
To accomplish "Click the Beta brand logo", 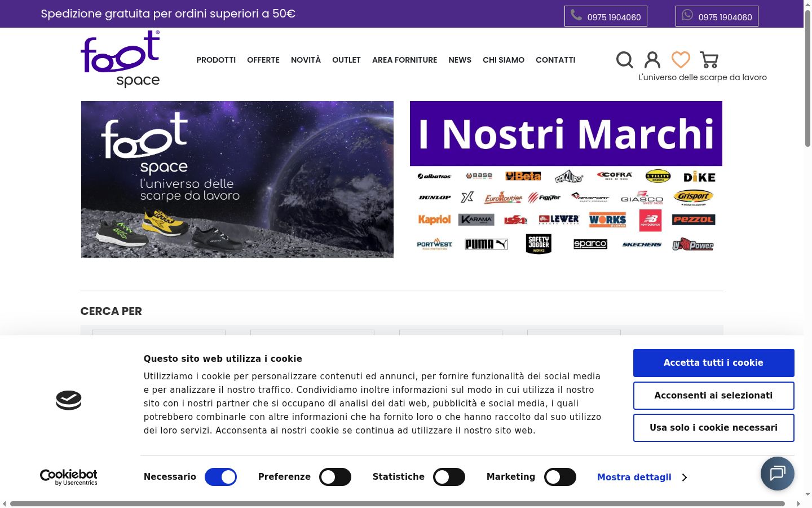I will [523, 176].
